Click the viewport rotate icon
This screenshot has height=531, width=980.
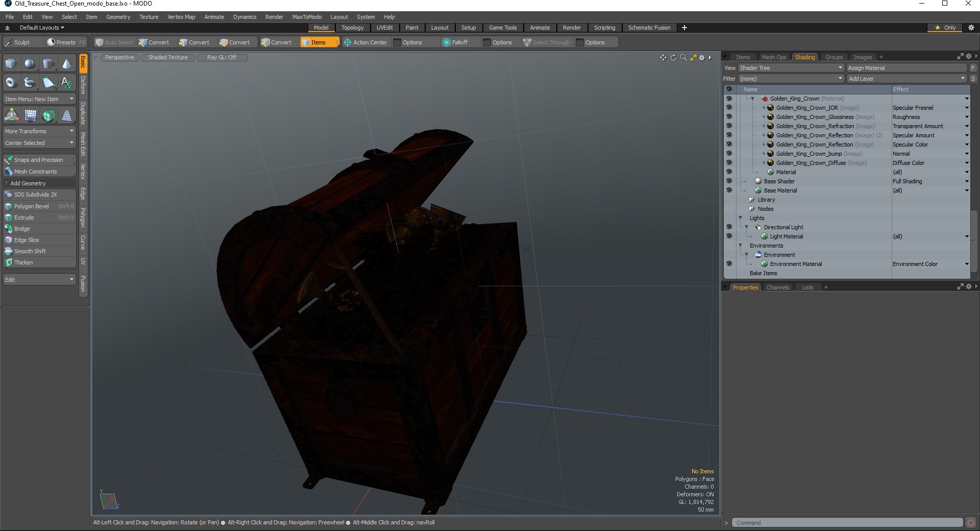pyautogui.click(x=673, y=58)
